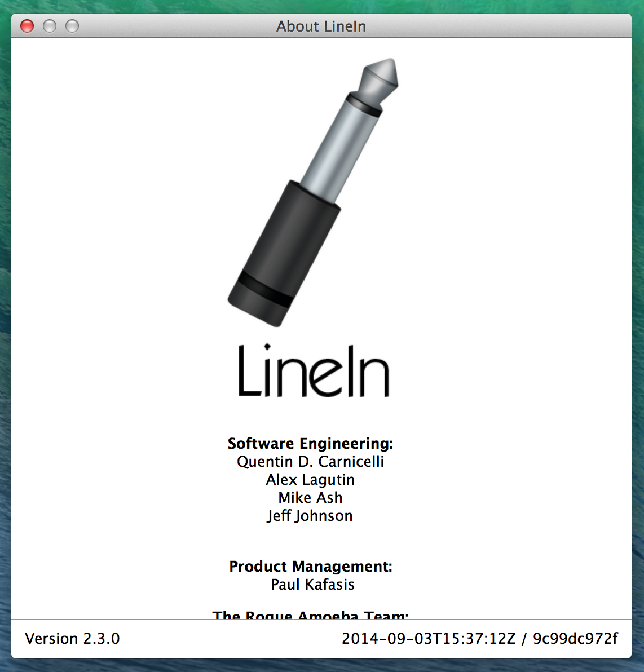
Task: Click the Product Management heading
Action: 311,567
